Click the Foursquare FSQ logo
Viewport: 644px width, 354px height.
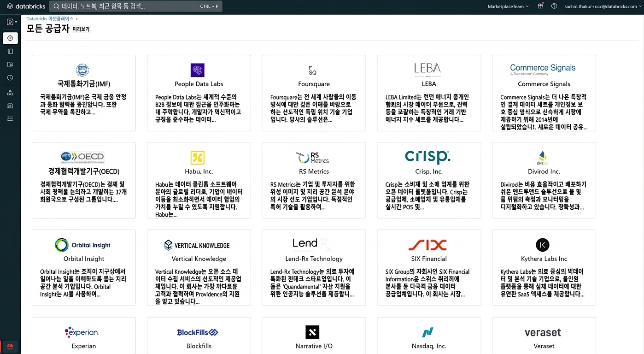coord(313,70)
